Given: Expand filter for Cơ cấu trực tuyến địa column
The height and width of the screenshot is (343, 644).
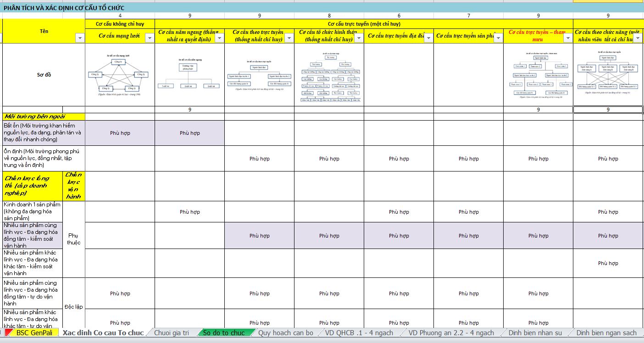Looking at the screenshot, I should point(428,39).
